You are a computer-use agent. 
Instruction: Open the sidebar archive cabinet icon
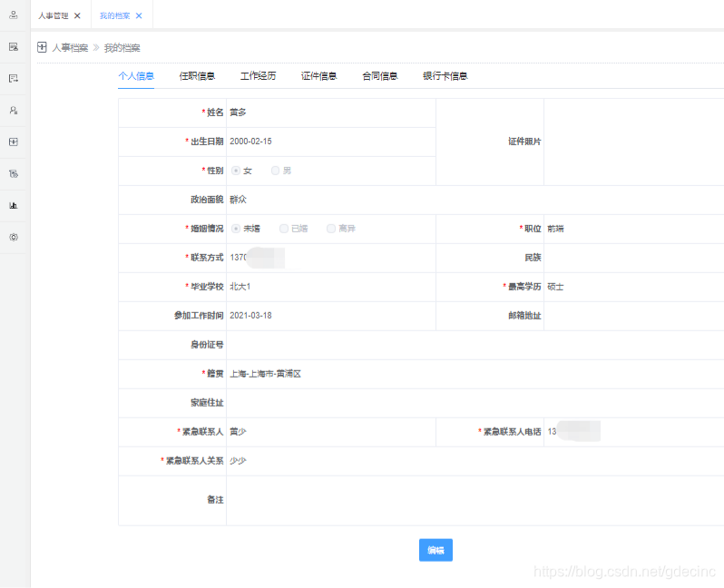pyautogui.click(x=14, y=142)
